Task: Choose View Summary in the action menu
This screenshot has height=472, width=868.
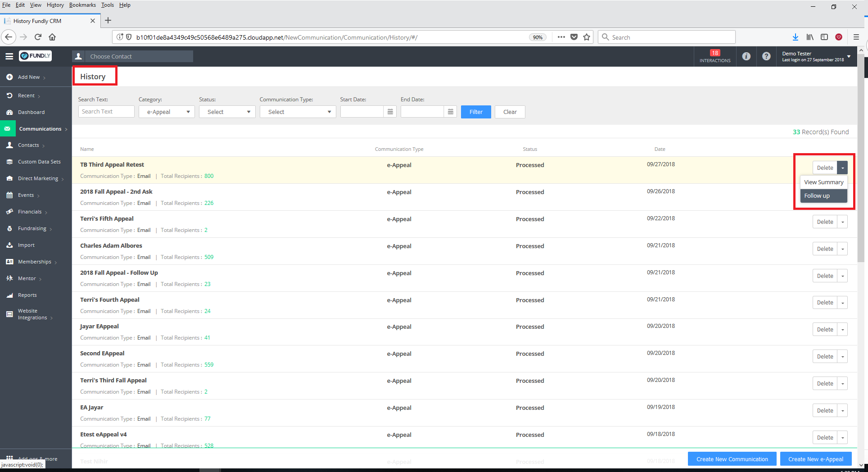Action: 823,182
